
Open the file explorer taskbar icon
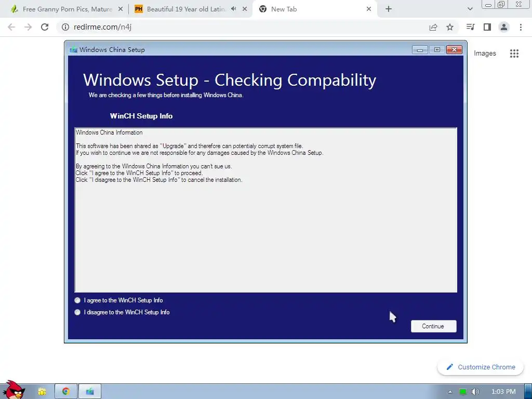[42, 392]
